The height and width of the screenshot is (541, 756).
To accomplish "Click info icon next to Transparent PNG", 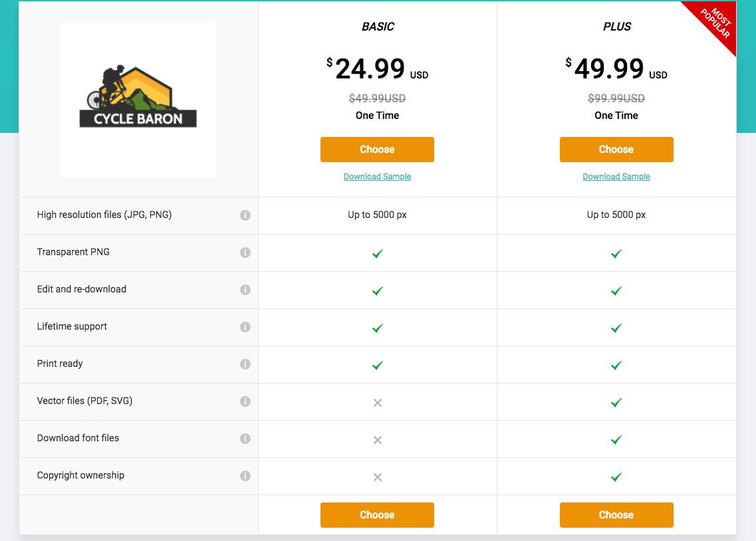I will coord(245,253).
